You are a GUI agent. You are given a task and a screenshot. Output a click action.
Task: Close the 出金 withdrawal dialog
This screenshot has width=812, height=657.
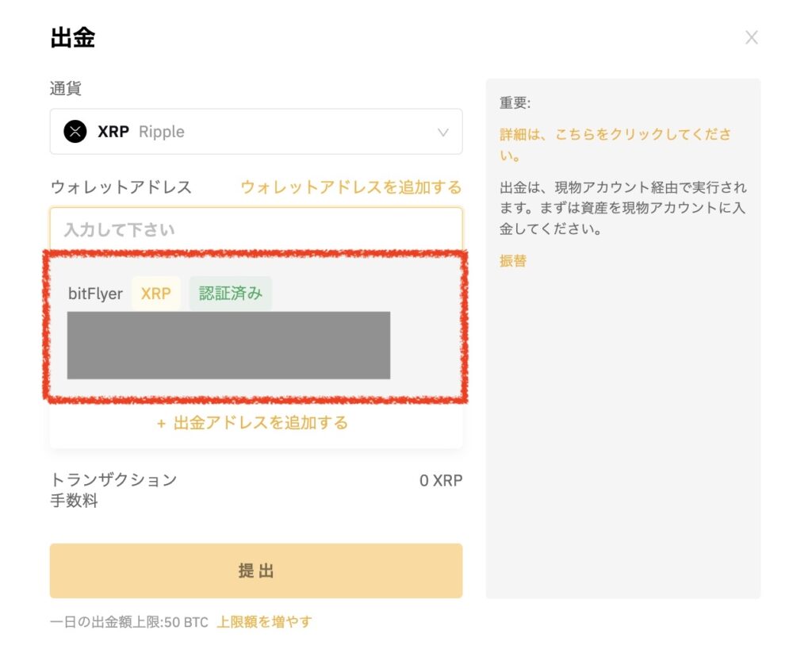pyautogui.click(x=752, y=37)
